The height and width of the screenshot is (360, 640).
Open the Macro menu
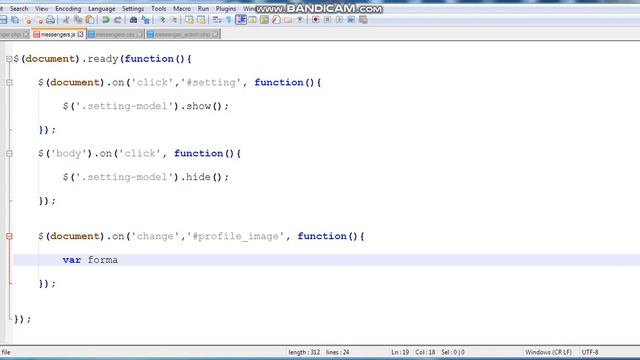coord(182,9)
